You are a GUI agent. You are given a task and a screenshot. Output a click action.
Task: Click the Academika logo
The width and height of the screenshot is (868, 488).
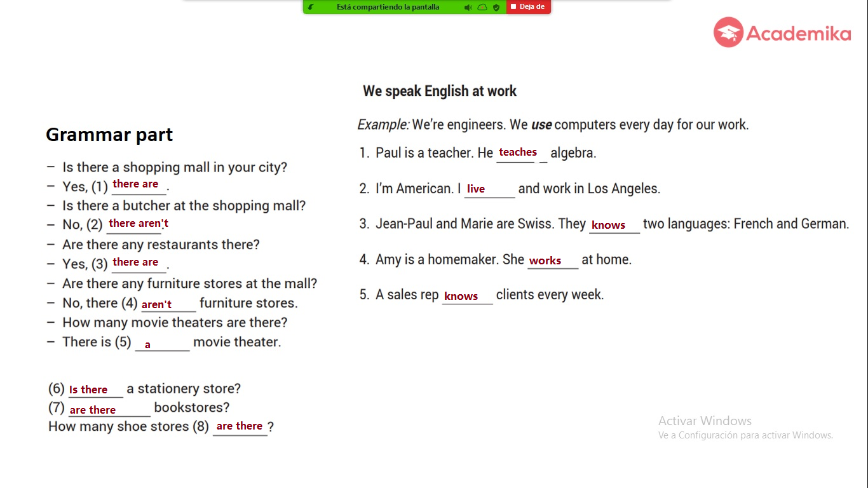782,32
